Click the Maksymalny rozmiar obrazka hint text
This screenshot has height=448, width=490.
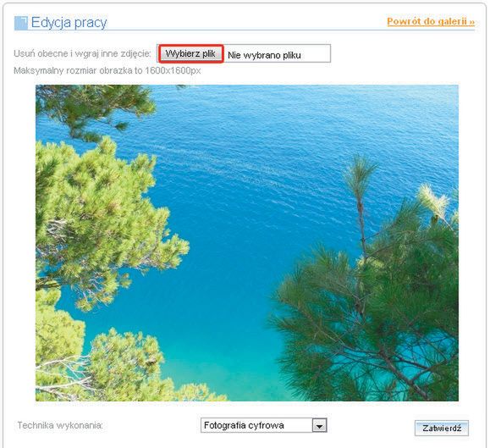pos(107,70)
